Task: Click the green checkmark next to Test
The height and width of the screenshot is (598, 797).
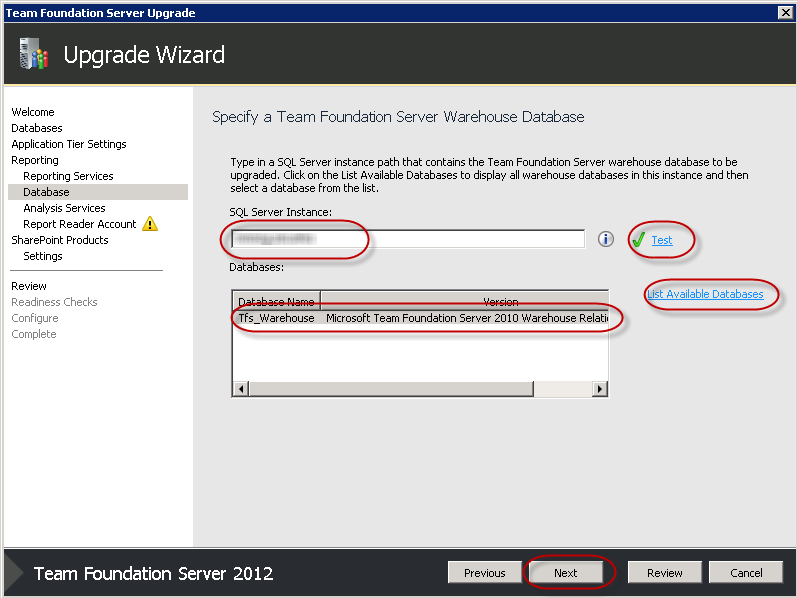Action: point(638,240)
